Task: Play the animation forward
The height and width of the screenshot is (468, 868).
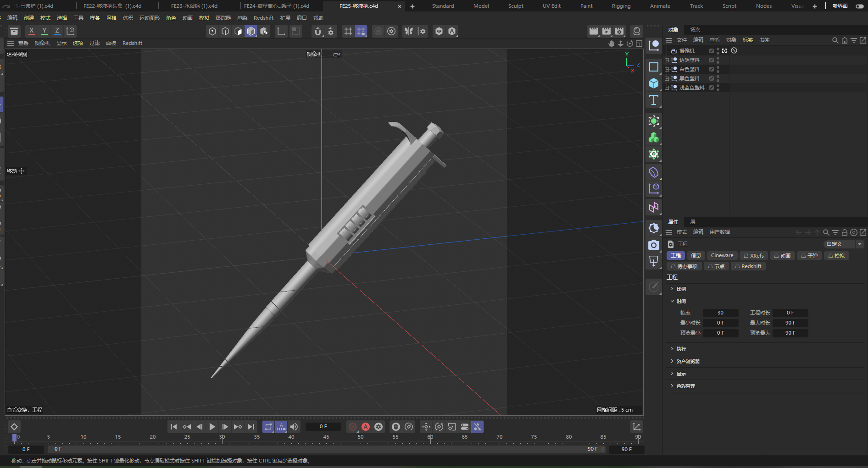Action: pos(212,427)
